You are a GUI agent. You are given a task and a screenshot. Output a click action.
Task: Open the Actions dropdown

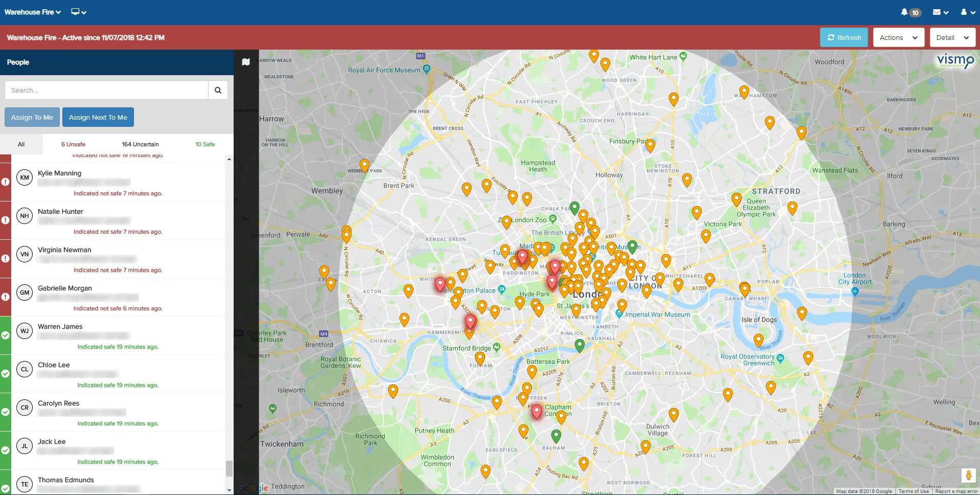(898, 37)
